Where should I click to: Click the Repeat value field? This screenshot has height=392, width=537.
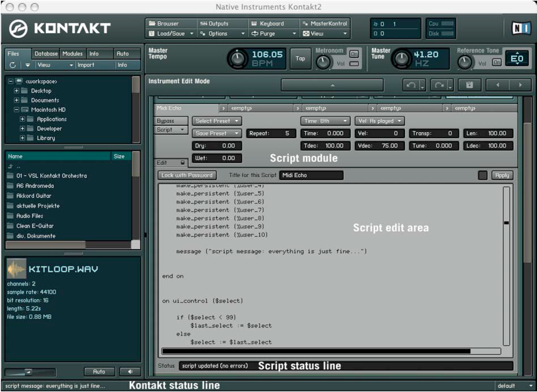[x=271, y=134]
